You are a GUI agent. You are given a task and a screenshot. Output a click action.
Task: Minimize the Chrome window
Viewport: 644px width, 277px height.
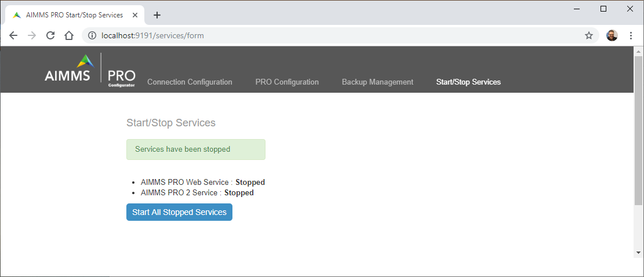coord(577,9)
